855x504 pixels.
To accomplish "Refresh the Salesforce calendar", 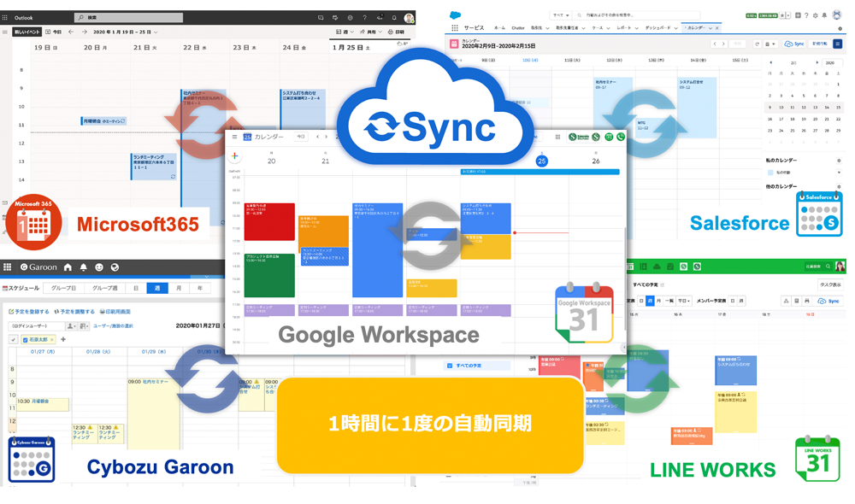I will click(x=757, y=44).
